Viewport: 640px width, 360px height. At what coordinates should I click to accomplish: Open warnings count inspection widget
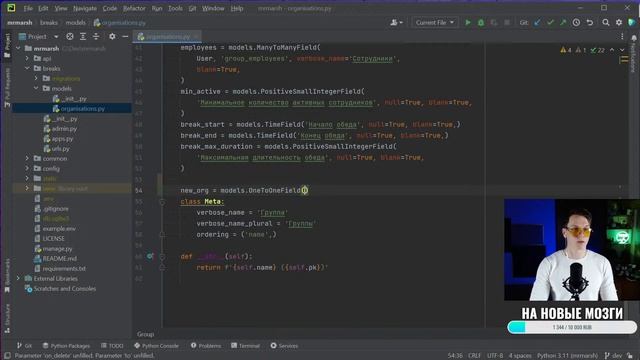pyautogui.click(x=582, y=50)
